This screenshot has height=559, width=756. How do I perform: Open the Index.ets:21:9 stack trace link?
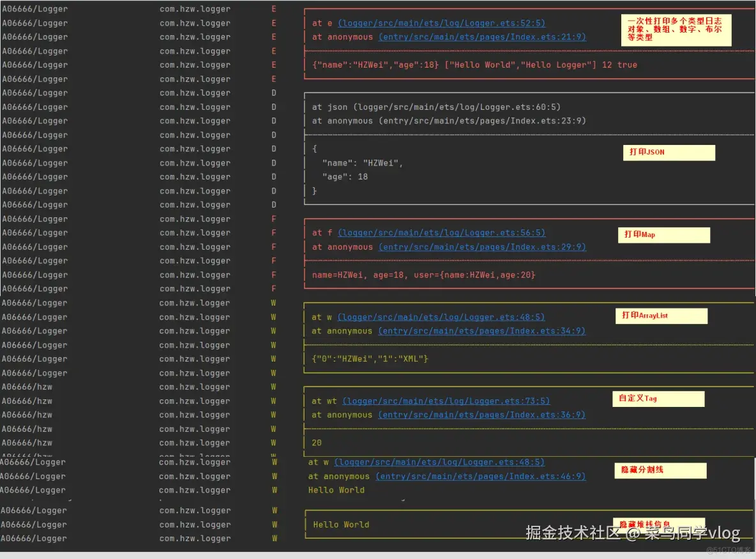pos(482,37)
